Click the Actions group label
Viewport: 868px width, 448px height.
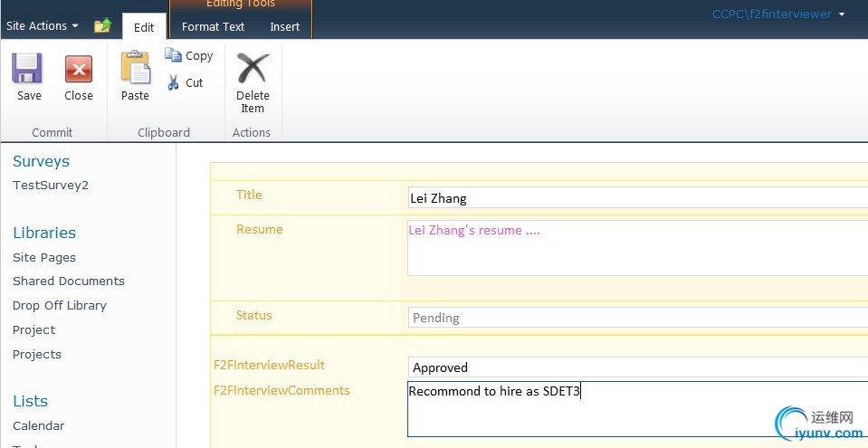(x=252, y=132)
